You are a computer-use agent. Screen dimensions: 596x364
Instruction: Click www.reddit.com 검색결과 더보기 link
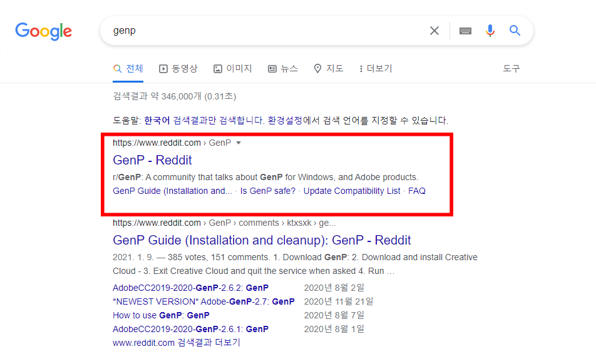[x=177, y=343]
